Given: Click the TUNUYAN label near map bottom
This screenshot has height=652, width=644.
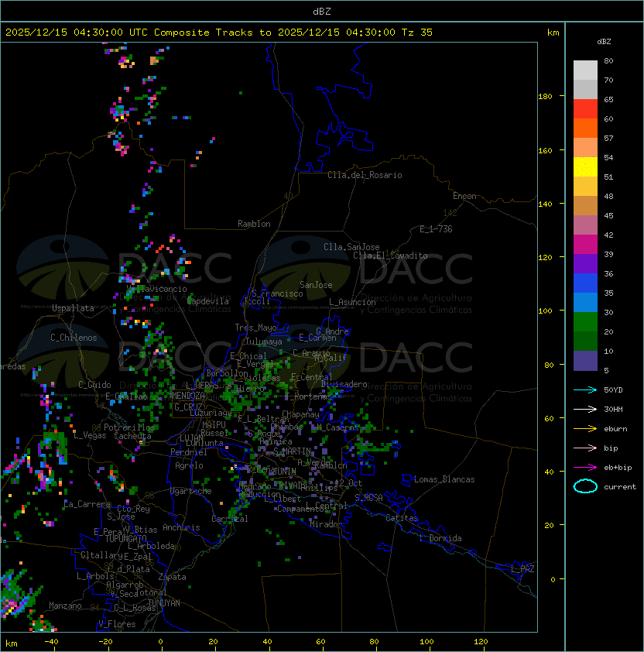Looking at the screenshot, I should tap(163, 602).
